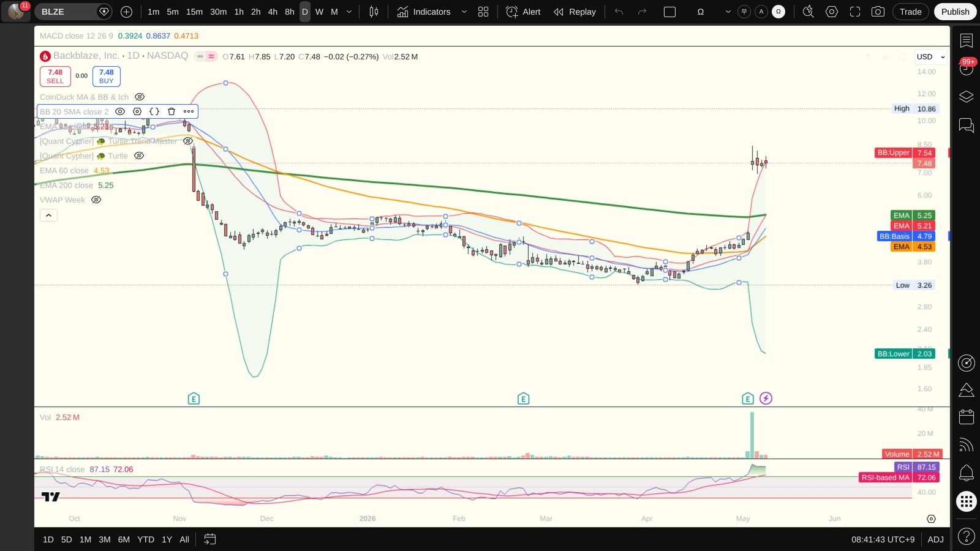Toggle visibility of BB 20 SMA indicator
980x551 pixels.
pos(120,111)
